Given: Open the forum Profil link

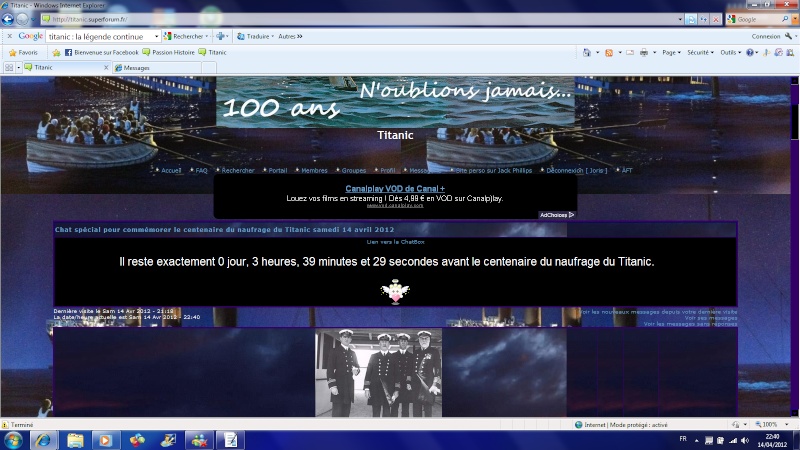Looking at the screenshot, I should (388, 170).
